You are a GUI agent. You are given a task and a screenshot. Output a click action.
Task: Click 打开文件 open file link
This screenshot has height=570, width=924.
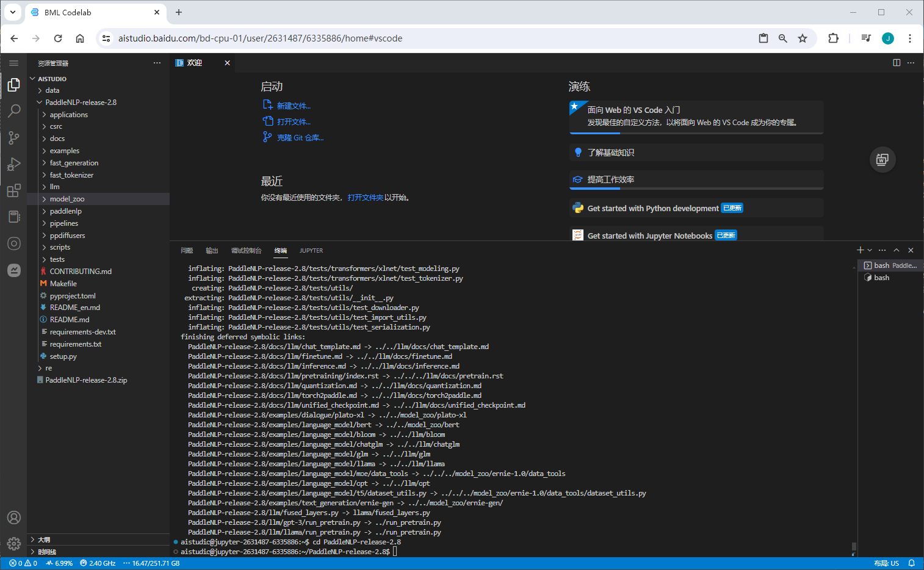coord(294,122)
